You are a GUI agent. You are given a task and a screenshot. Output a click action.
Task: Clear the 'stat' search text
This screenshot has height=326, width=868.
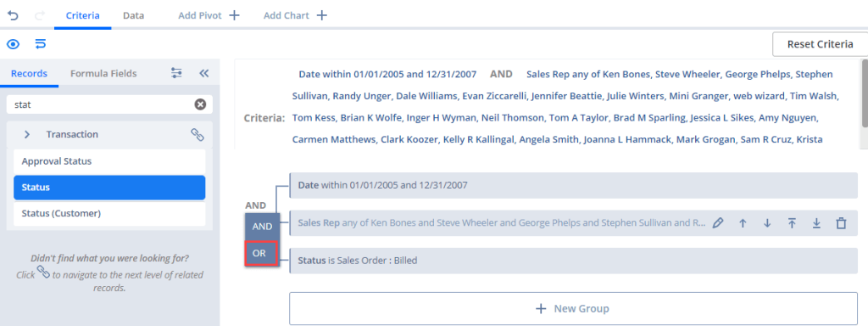click(200, 104)
